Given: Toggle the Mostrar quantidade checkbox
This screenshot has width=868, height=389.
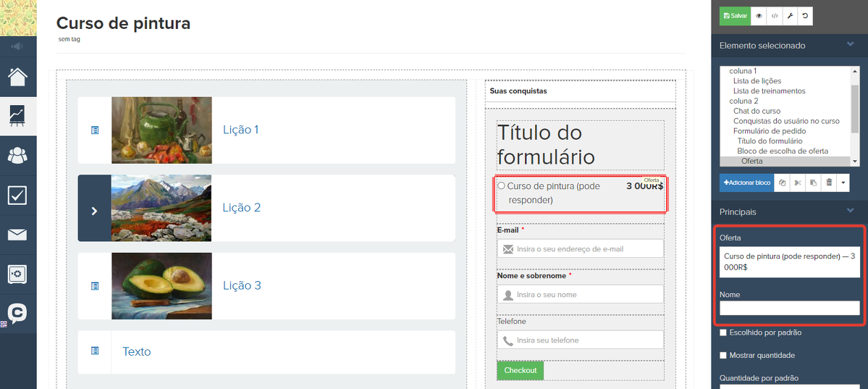Looking at the screenshot, I should [723, 356].
